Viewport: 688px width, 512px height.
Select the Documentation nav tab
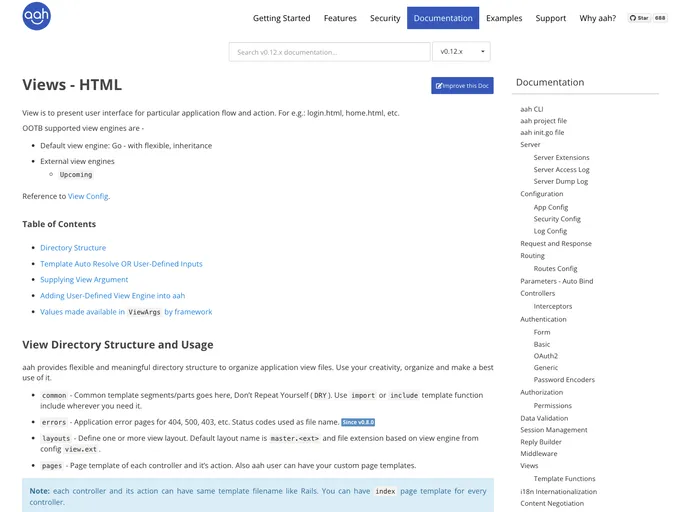[x=443, y=18]
